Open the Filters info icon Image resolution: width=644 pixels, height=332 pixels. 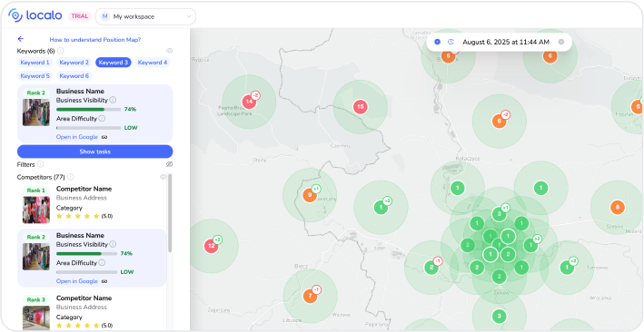pyautogui.click(x=40, y=164)
